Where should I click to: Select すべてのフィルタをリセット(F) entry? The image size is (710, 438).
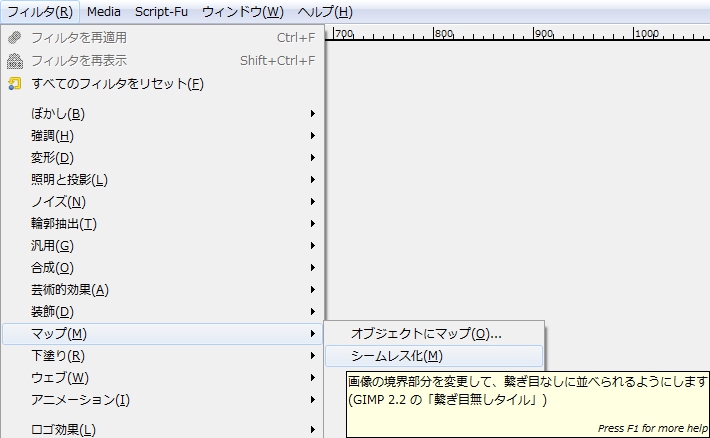coord(162,84)
